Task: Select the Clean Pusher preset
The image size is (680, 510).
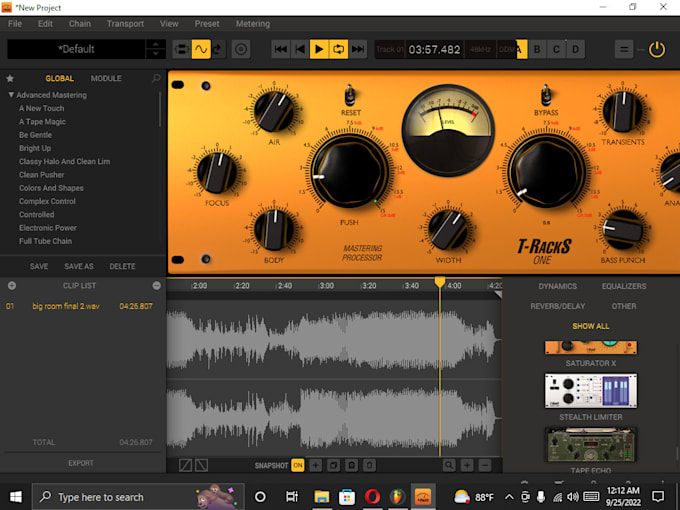Action: click(42, 175)
